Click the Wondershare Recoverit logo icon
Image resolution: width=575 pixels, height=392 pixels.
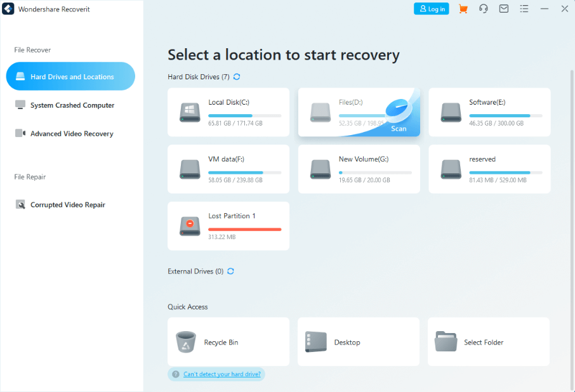[x=8, y=9]
